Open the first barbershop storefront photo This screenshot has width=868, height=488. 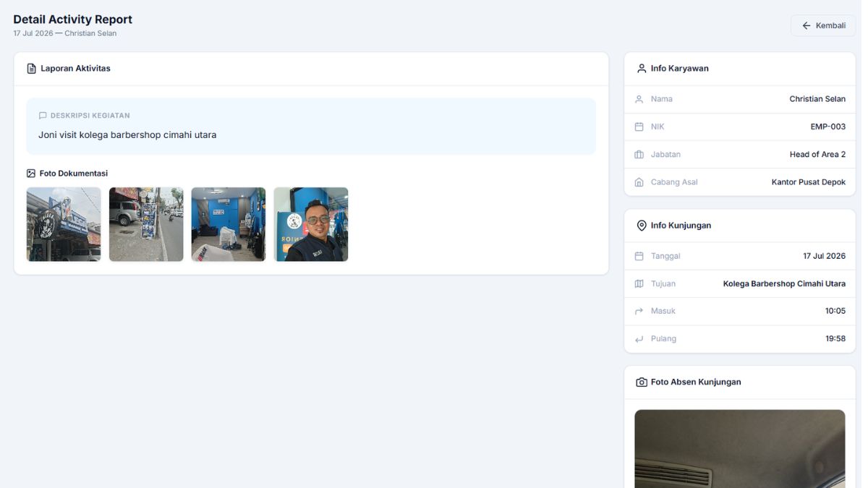[x=64, y=224]
